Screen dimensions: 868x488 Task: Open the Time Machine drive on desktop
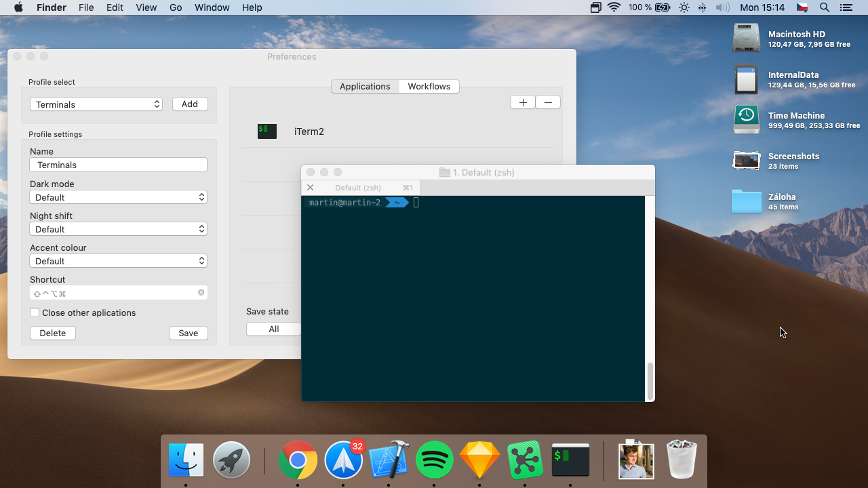click(746, 120)
